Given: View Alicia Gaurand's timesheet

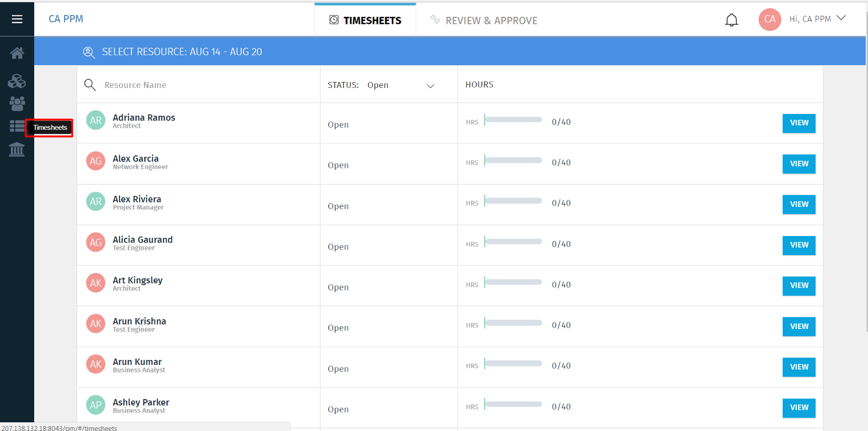Looking at the screenshot, I should pos(799,245).
